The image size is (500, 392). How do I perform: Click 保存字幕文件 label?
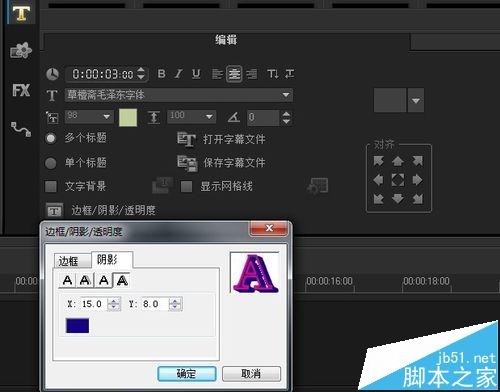(x=234, y=163)
